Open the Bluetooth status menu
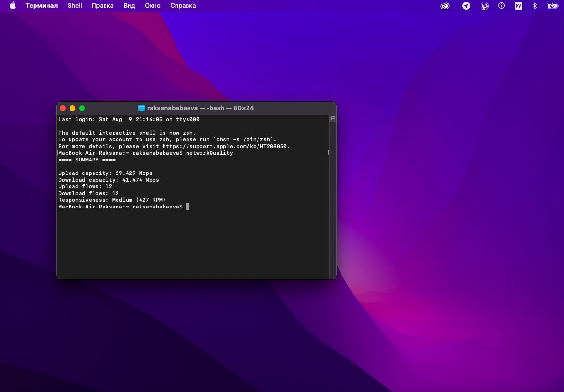564x392 pixels. click(534, 6)
